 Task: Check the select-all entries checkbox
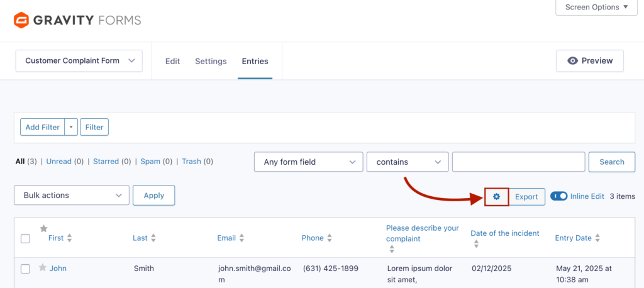[25, 238]
